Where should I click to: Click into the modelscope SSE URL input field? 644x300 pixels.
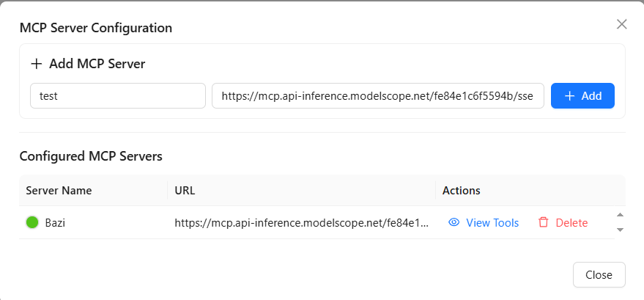[377, 96]
